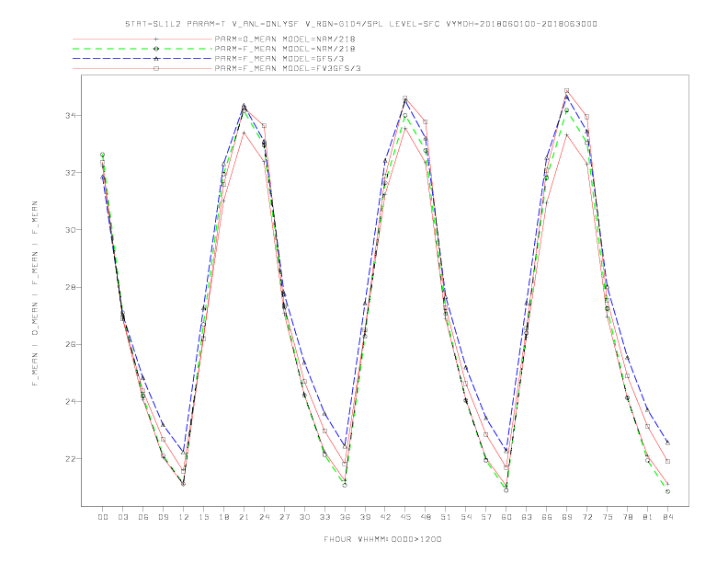728x563 pixels.
Task: Click x-axis forecast hour label 30
Action: [x=304, y=517]
